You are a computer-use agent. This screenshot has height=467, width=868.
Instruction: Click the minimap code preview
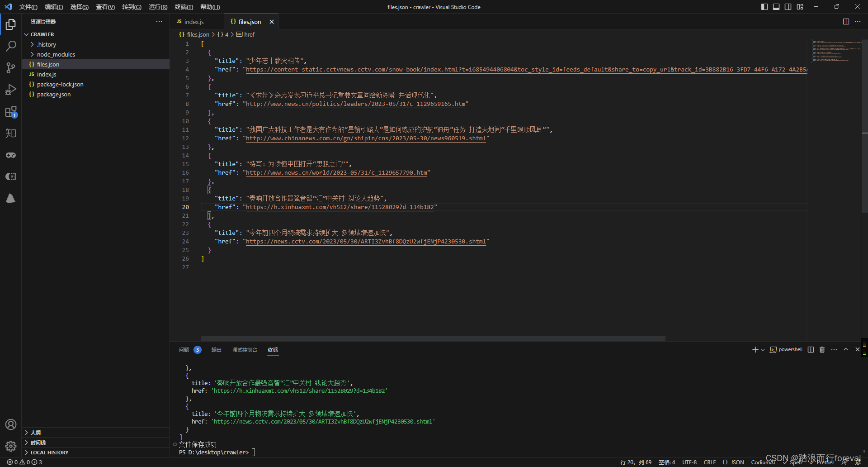coord(836,51)
